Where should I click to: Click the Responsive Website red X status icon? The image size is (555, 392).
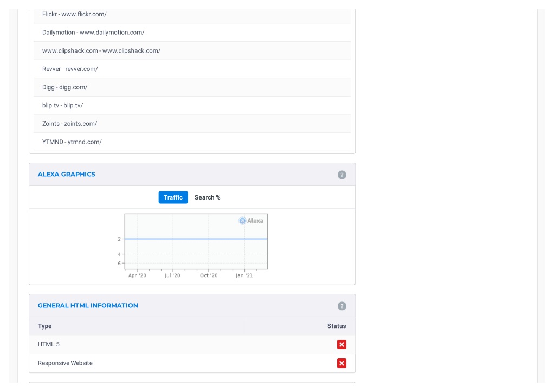click(341, 363)
